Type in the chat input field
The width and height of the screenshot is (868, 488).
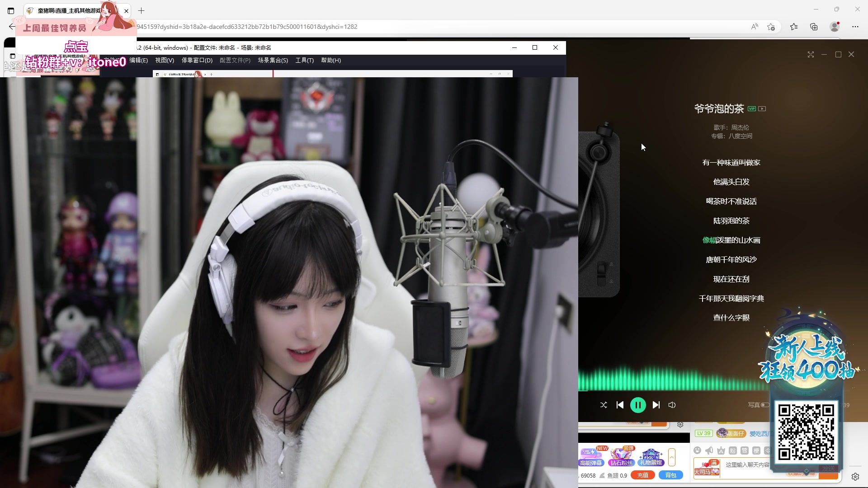[x=747, y=465]
